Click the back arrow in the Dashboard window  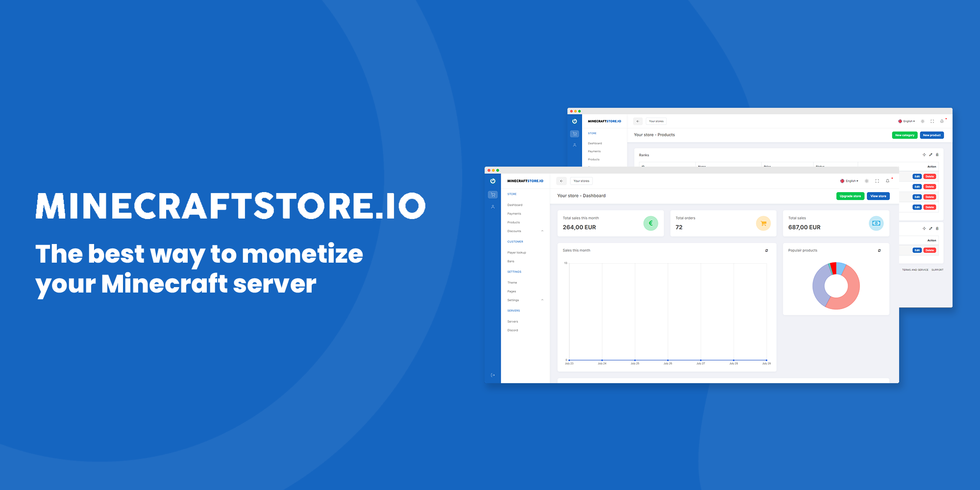coord(562,181)
